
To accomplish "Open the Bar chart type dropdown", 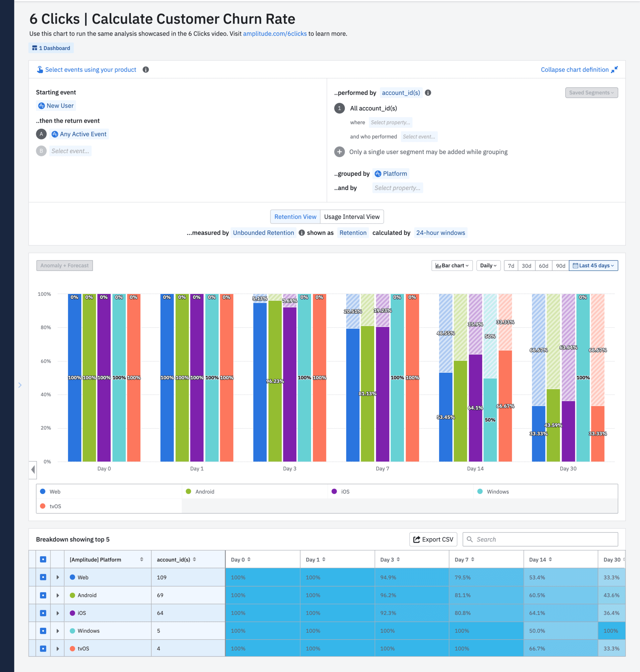I will pos(452,265).
